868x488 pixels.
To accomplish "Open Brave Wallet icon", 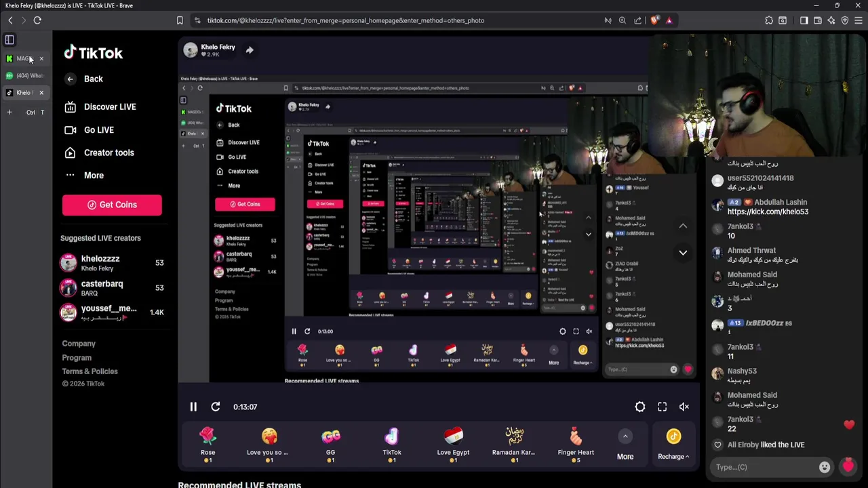I will click(x=818, y=20).
